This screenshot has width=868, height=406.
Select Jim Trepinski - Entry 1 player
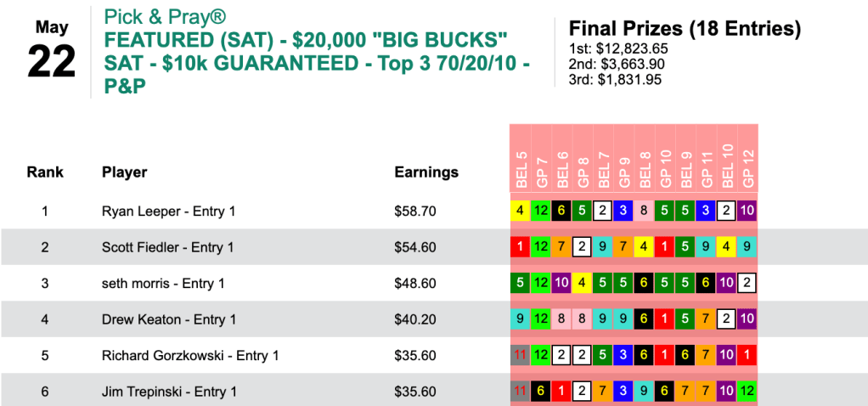pos(169,392)
